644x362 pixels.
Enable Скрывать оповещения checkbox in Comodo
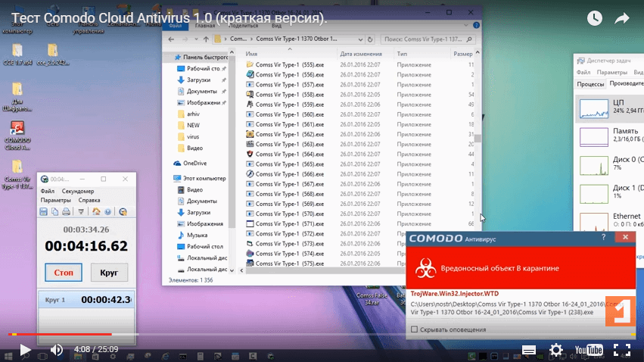(x=414, y=329)
